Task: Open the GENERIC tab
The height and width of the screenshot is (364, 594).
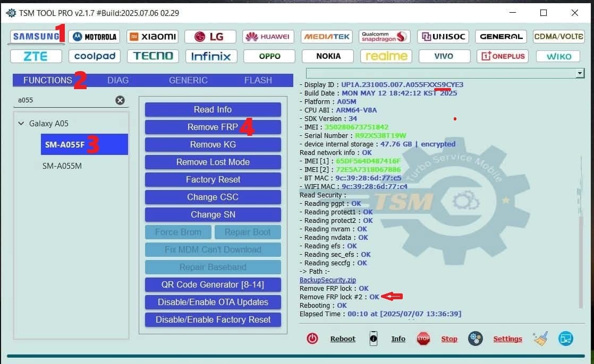Action: pyautogui.click(x=188, y=80)
